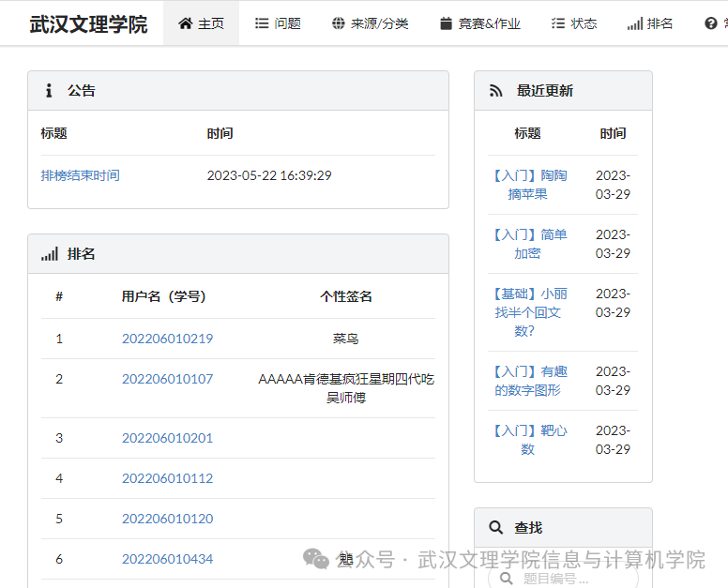Open problem 【基础】小丽找半个回文数?
The height and width of the screenshot is (588, 728).
click(528, 312)
